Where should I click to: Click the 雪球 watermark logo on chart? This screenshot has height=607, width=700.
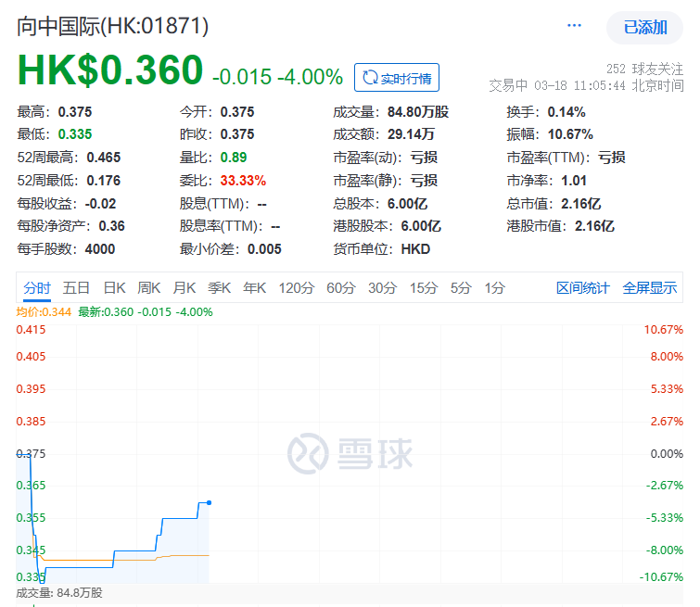point(350,453)
